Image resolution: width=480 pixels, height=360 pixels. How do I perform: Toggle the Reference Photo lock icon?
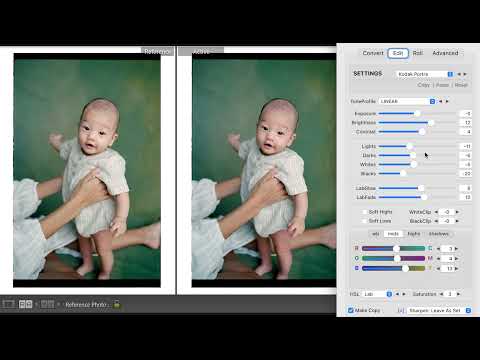[x=117, y=304]
